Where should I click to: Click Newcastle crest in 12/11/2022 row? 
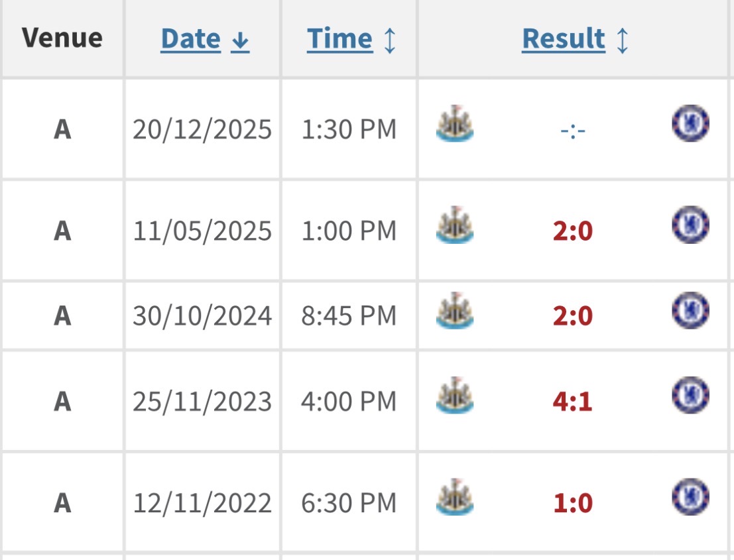[x=455, y=497]
